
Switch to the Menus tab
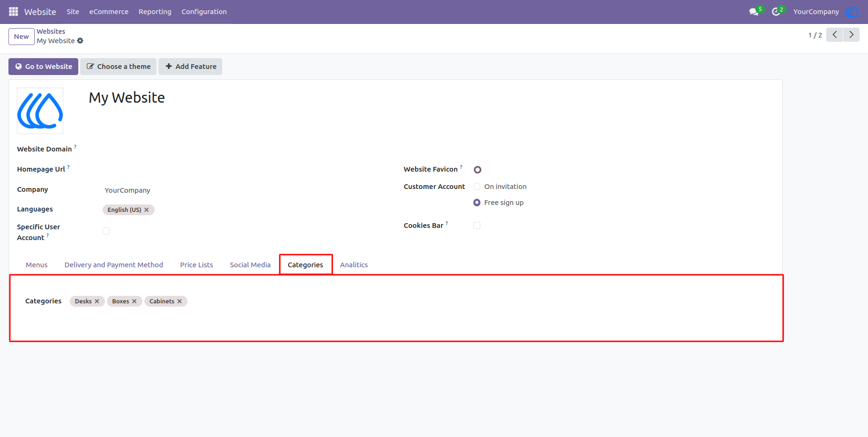tap(37, 265)
